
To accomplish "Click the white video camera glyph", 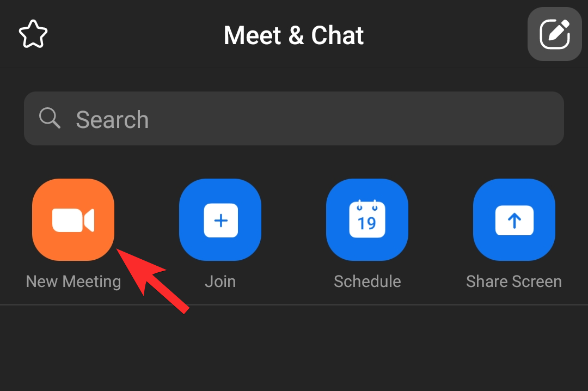I will coord(73,220).
